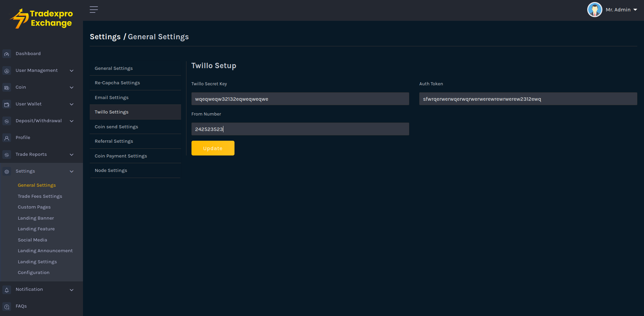Screen dimensions: 644x316
Task: Expand the Deposit/Withdrawal chevron
Action: coord(72,121)
